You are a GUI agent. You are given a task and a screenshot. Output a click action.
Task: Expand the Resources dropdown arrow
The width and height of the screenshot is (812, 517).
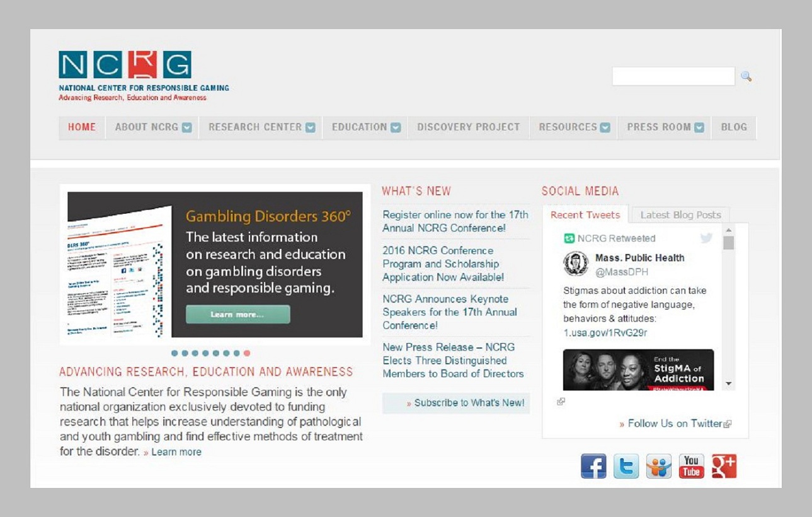click(x=605, y=127)
